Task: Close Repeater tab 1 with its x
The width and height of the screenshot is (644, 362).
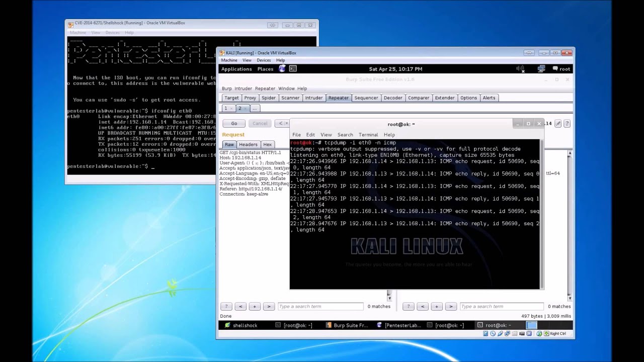Action: point(231,109)
